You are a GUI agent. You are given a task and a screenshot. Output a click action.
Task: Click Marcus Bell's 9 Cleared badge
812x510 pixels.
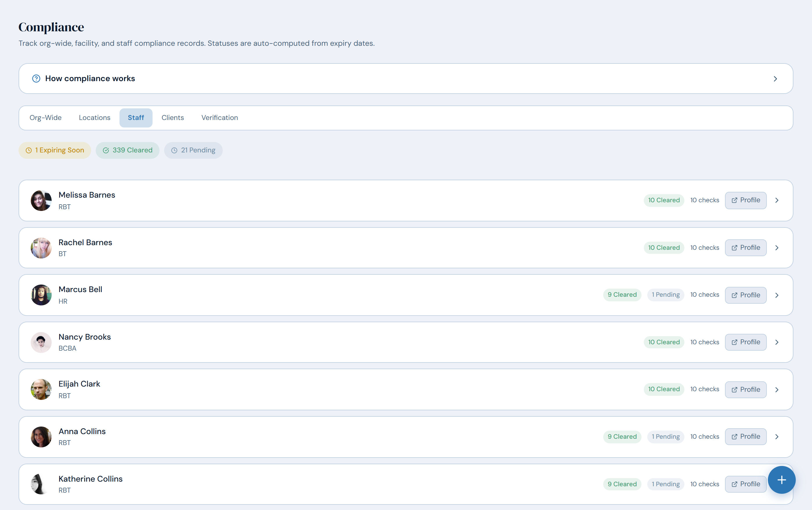(x=622, y=295)
